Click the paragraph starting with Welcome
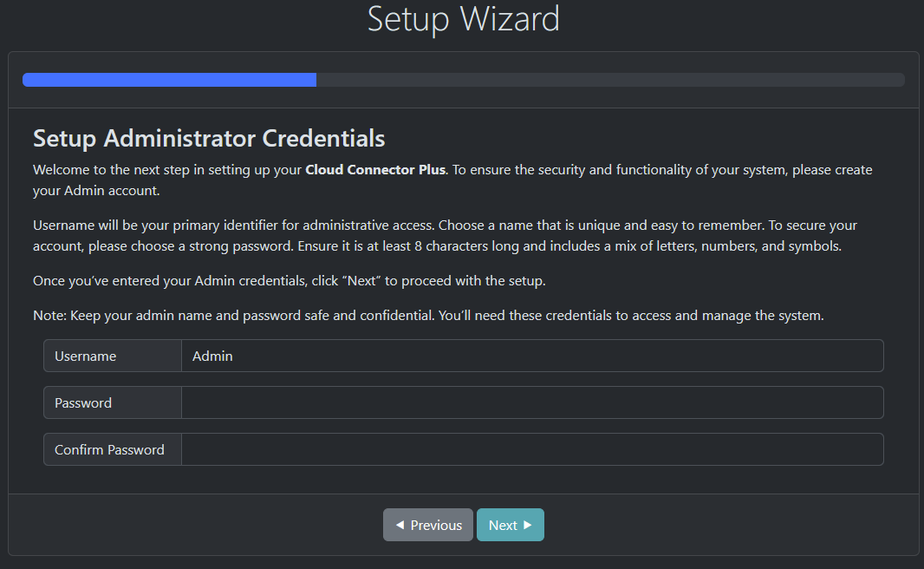Screen dimensions: 924x569 pyautogui.click(x=452, y=180)
